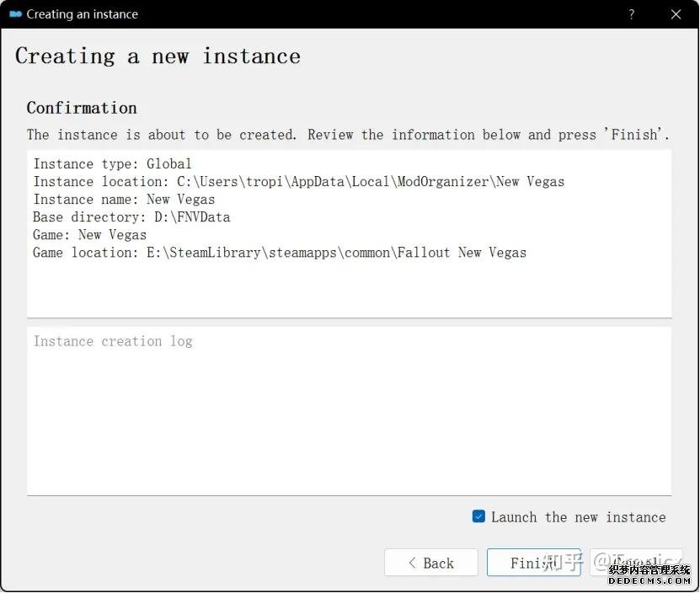This screenshot has width=700, height=593.
Task: Click the 'Creating an instance' window title
Action: [83, 14]
